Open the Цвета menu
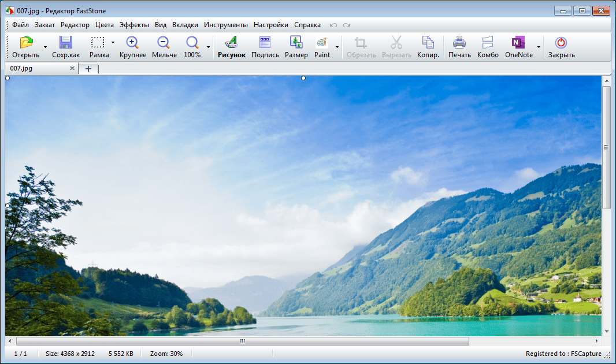The image size is (616, 364). (105, 25)
